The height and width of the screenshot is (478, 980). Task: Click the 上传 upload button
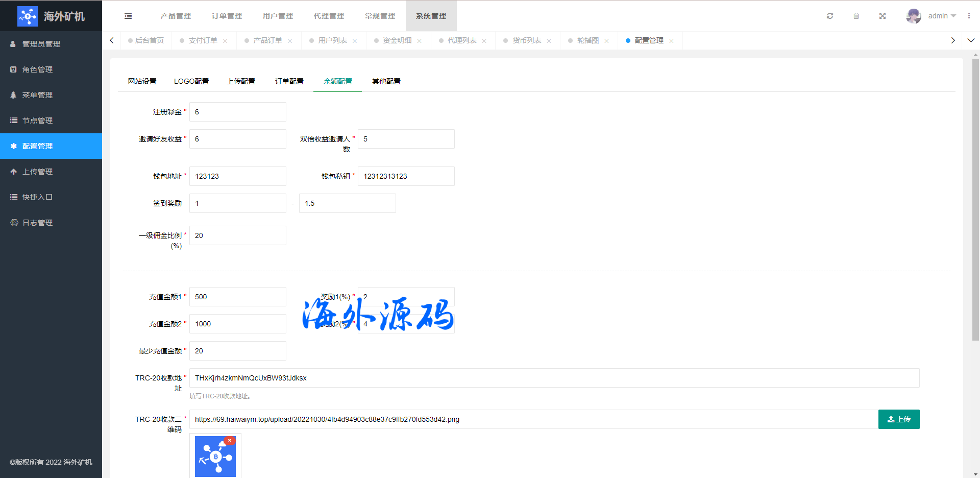click(x=898, y=419)
